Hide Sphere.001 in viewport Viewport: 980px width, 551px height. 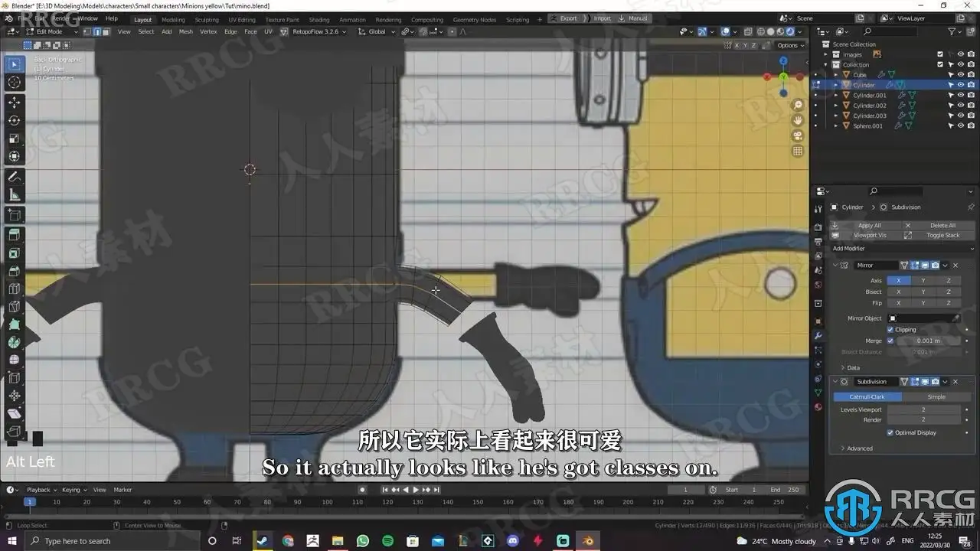960,126
